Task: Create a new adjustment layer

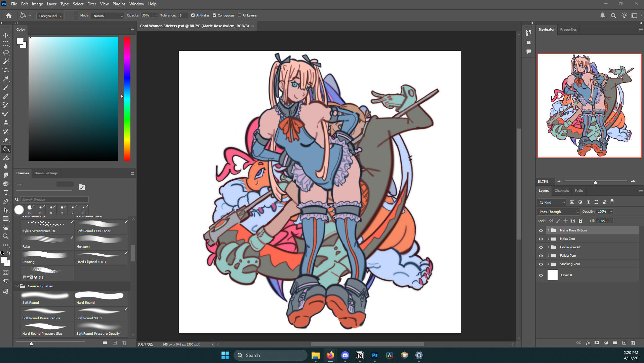Action: tap(606, 343)
